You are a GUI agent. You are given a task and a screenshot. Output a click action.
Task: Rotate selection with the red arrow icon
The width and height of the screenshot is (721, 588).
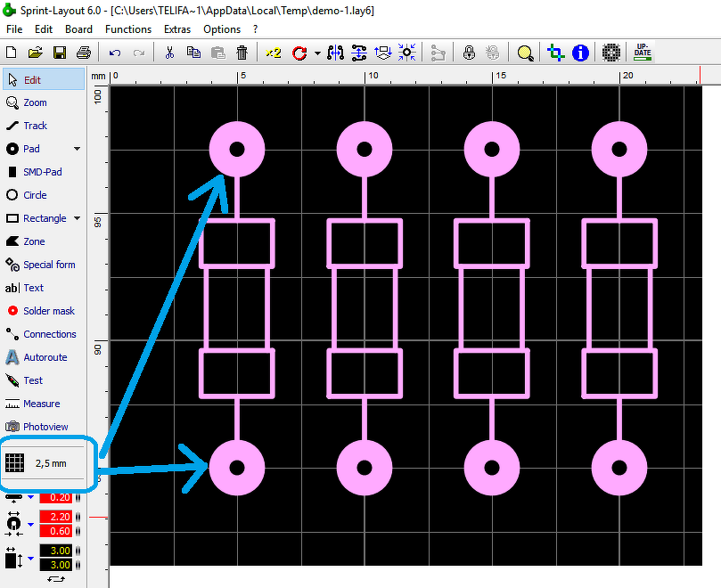coord(299,53)
